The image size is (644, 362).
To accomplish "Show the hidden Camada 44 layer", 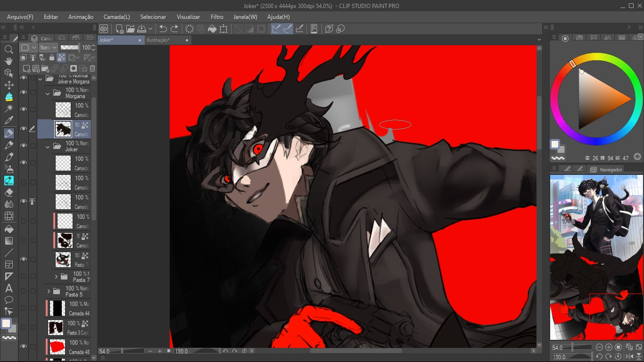I will 24,308.
